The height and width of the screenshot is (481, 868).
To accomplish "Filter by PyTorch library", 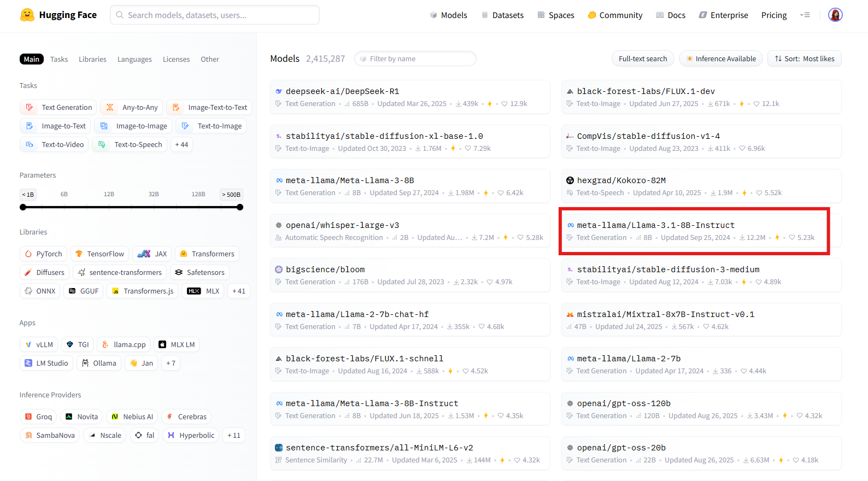I will click(44, 254).
